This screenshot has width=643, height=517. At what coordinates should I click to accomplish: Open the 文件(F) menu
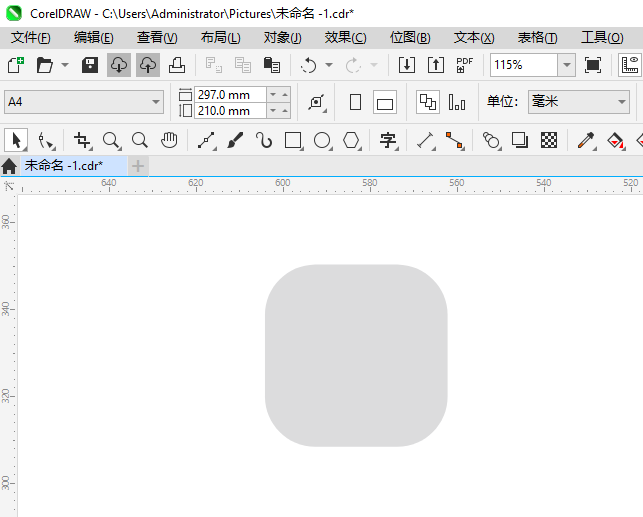30,38
